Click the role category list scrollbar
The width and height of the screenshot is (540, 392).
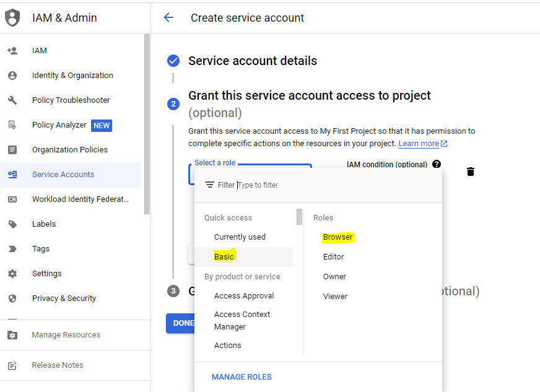(x=300, y=217)
